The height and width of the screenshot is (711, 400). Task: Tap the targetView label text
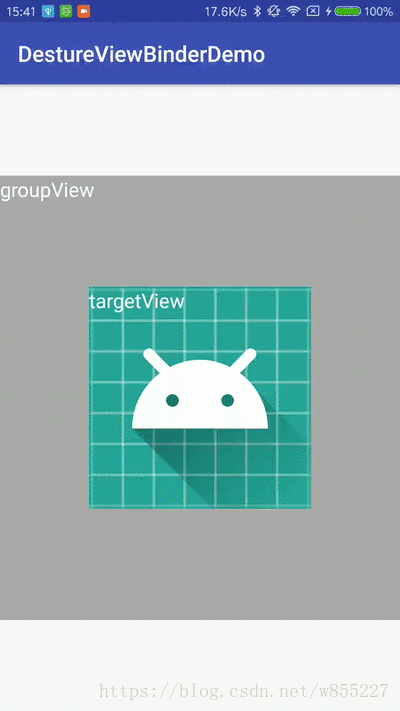137,302
